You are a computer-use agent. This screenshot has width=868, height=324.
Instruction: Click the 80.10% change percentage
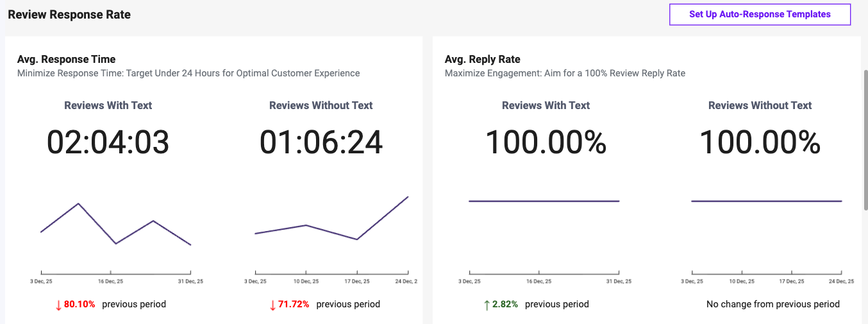[79, 304]
